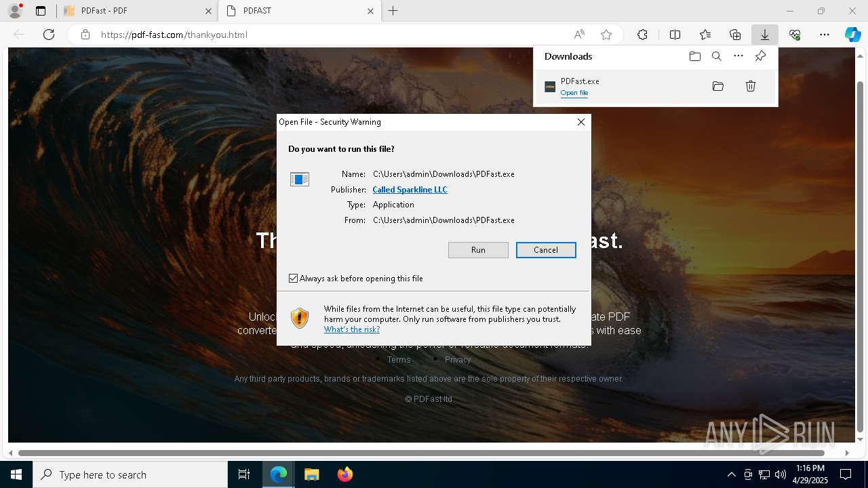This screenshot has width=868, height=488.
Task: Open the Read aloud icon
Action: (x=579, y=35)
